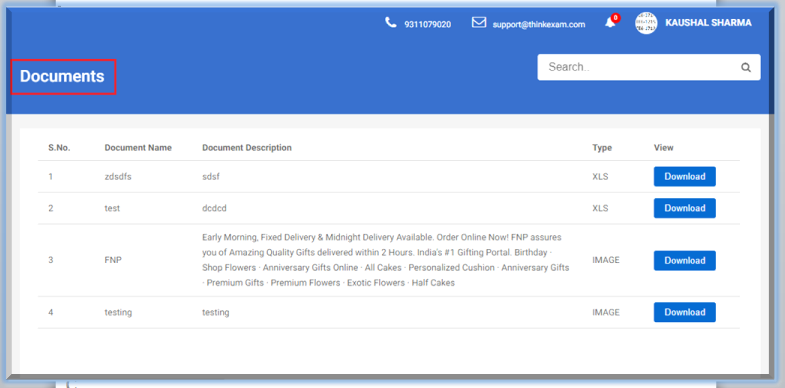
Task: Click the Document Description column header
Action: coord(247,148)
